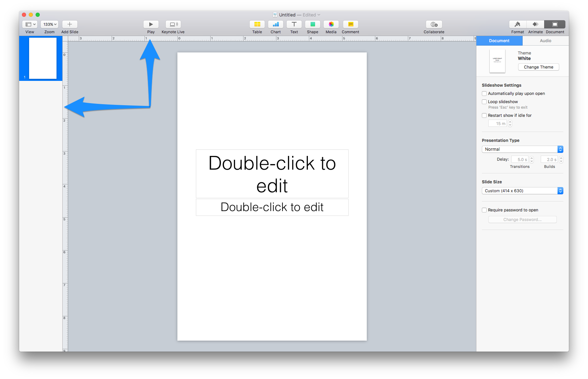Check Require password to open
This screenshot has height=379, width=588.
point(484,210)
